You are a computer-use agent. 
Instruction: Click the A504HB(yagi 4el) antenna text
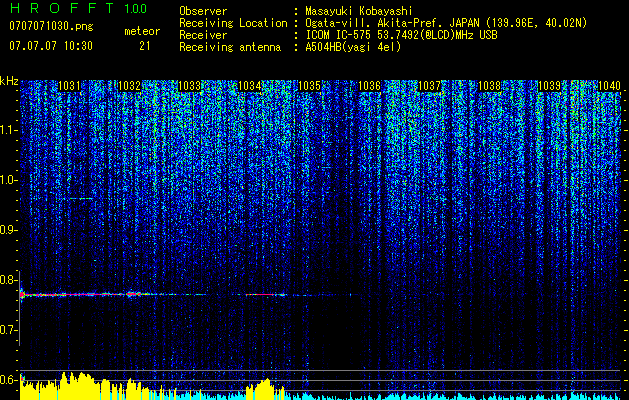[353, 47]
